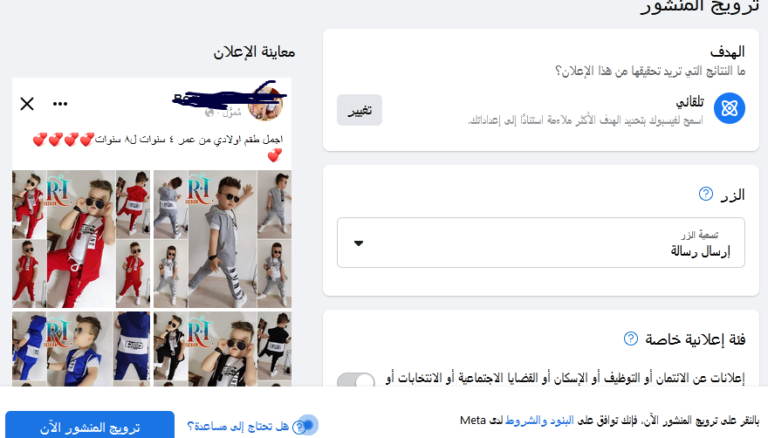The width and height of the screenshot is (768, 438).
Task: Click the ad caption text in preview
Action: coord(158,147)
